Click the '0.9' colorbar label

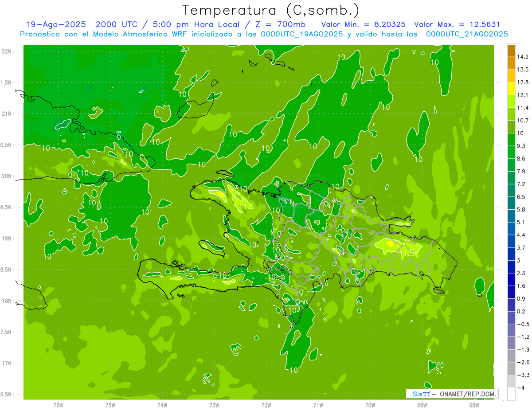click(521, 298)
